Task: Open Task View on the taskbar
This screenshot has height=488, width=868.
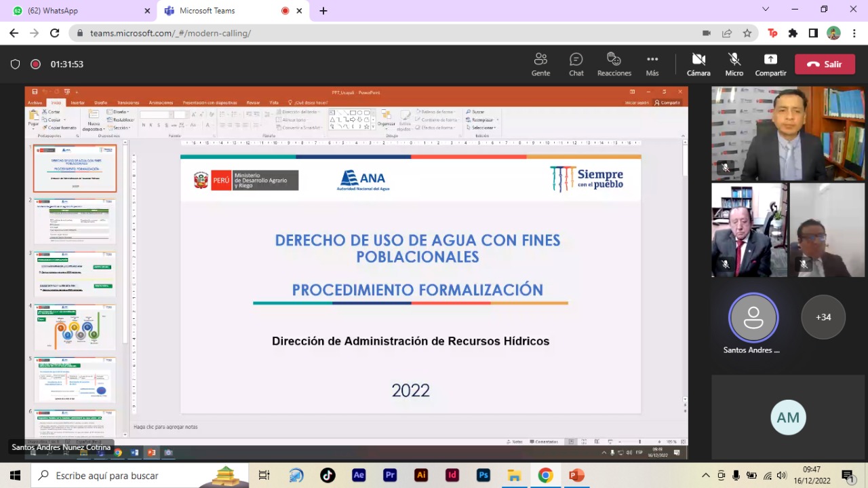Action: pos(264,475)
